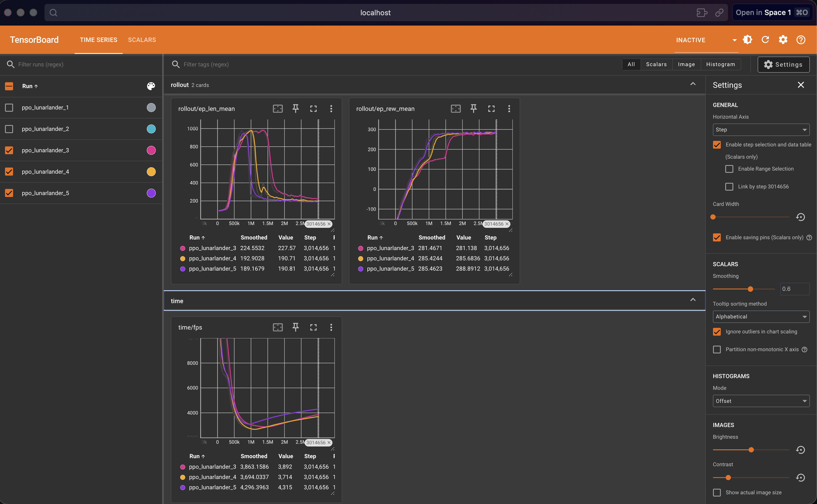
Task: Fit rollout/ep_len_mean chart to data
Action: pyautogui.click(x=278, y=108)
